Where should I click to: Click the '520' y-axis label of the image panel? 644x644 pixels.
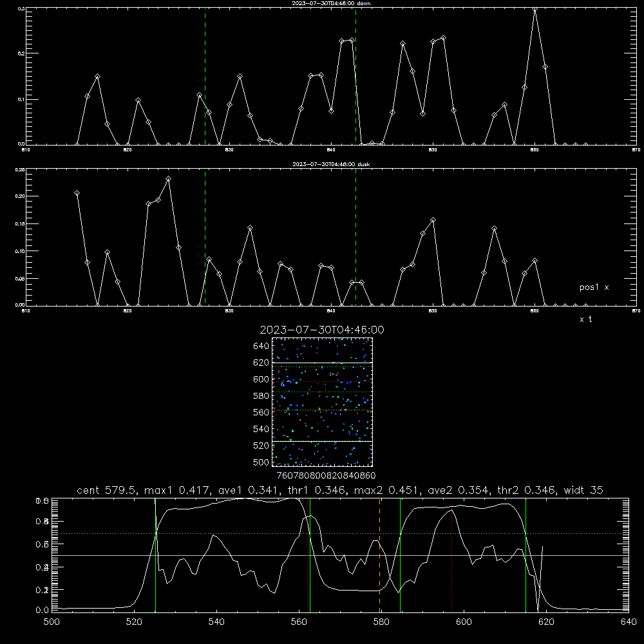[261, 446]
